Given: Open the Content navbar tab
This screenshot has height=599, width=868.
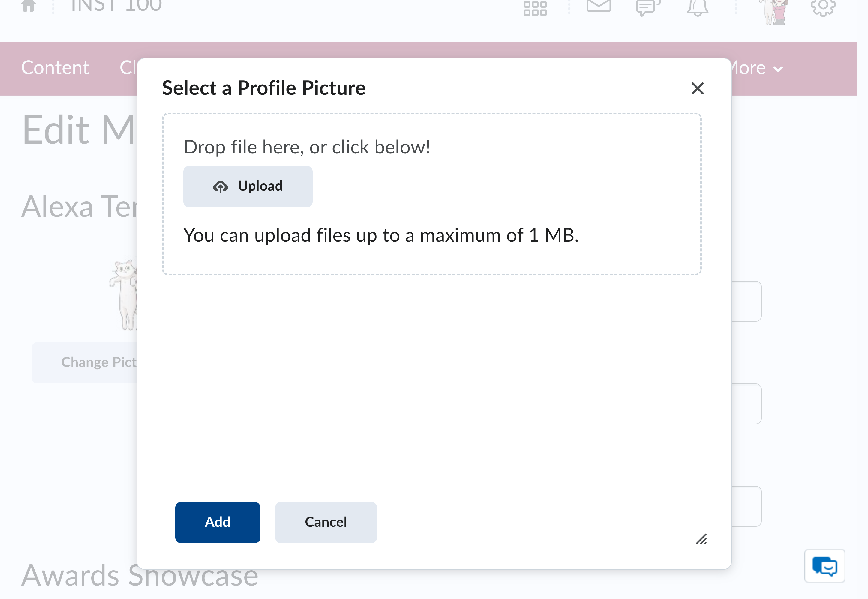Looking at the screenshot, I should coord(55,68).
